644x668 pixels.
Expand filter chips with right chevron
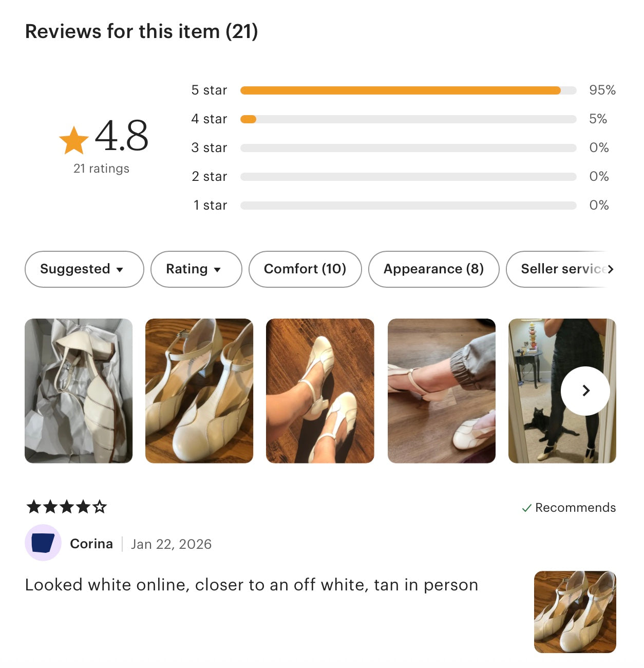coord(611,269)
